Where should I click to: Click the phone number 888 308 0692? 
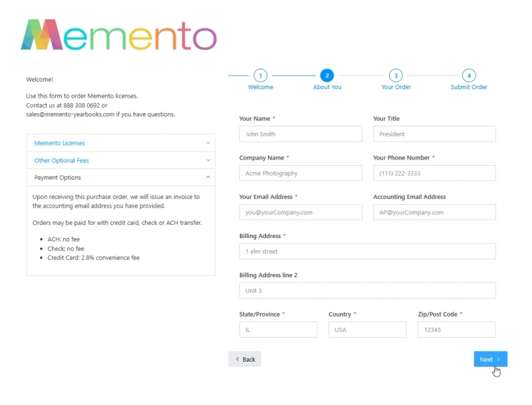(81, 106)
